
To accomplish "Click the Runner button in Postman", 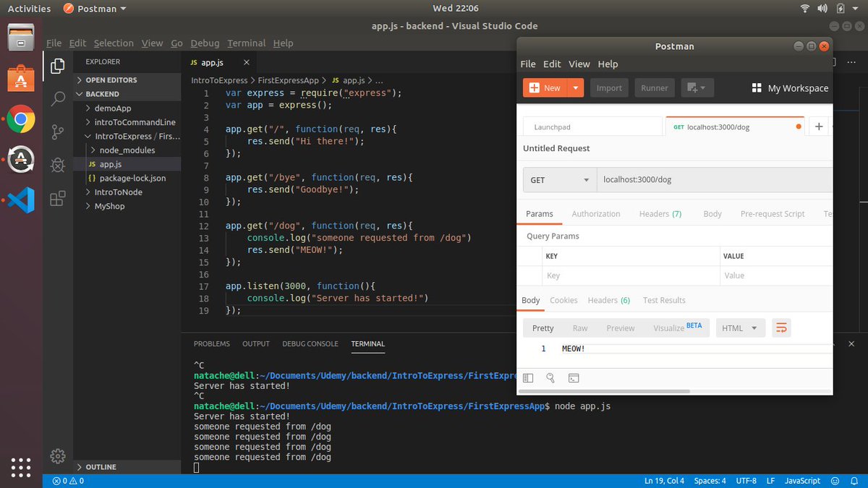I will [655, 87].
